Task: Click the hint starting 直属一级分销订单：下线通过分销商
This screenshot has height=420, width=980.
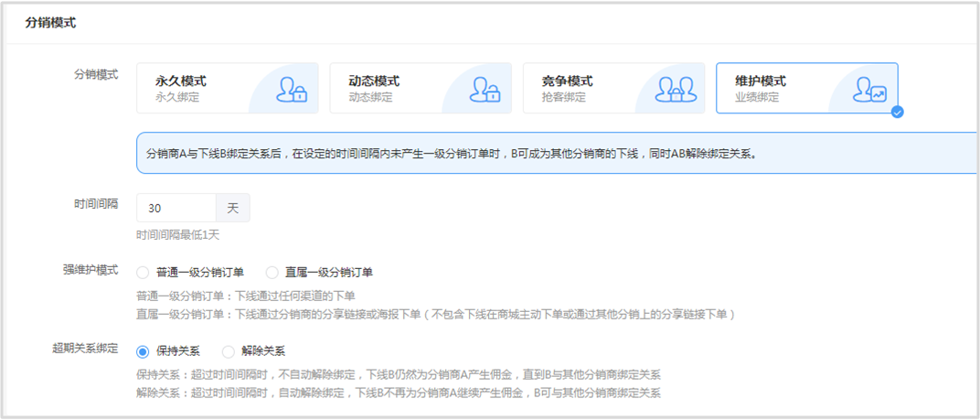Action: (x=436, y=314)
